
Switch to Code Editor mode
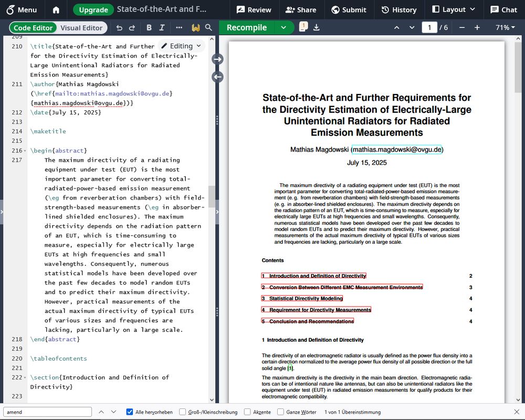(33, 28)
